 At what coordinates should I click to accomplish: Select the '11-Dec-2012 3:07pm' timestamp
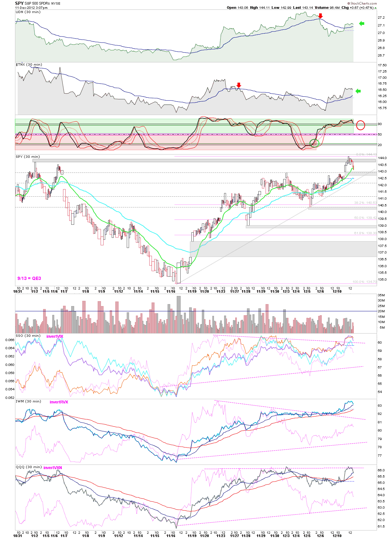[x=31, y=8]
